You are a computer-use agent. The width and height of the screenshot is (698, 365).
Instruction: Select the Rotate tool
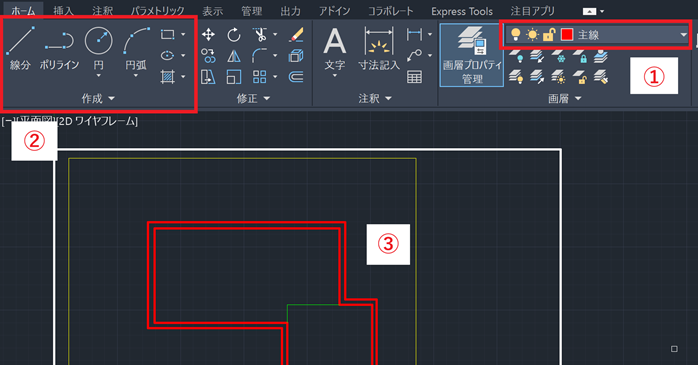tap(234, 34)
